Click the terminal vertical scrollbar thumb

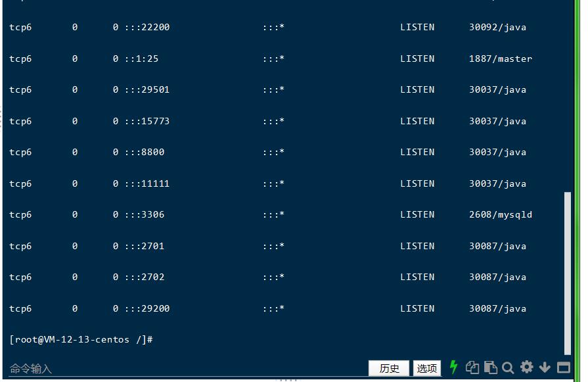[x=568, y=273]
